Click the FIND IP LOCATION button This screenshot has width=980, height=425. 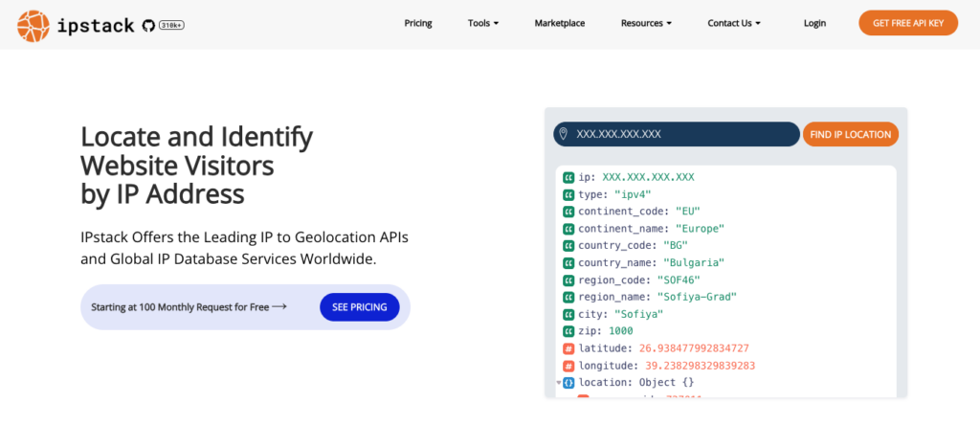point(850,134)
